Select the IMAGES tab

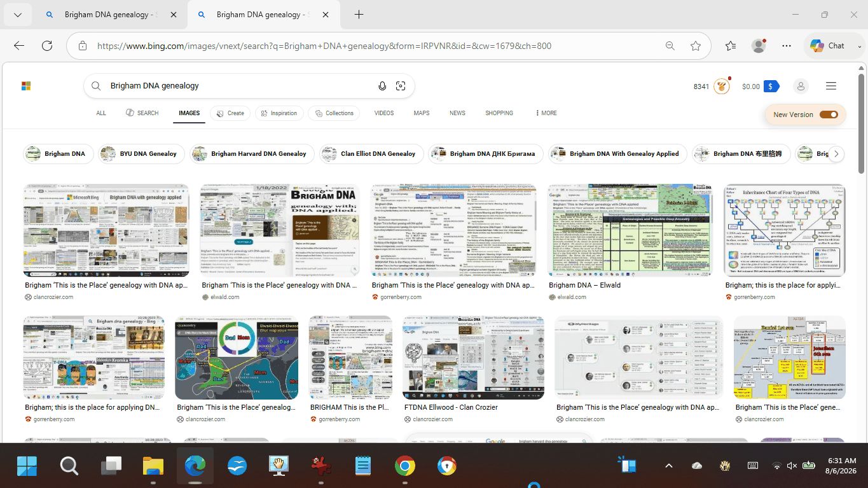tap(189, 113)
